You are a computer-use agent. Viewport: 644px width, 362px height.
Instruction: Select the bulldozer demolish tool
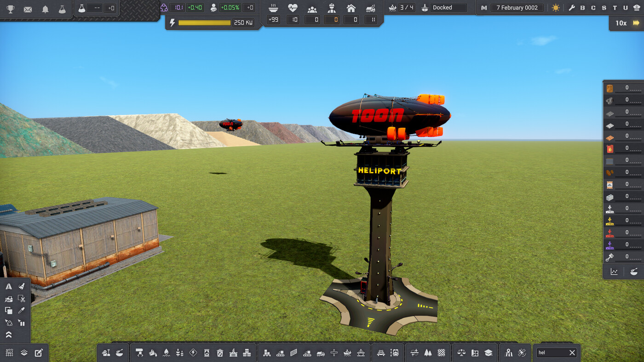pyautogui.click(x=9, y=299)
